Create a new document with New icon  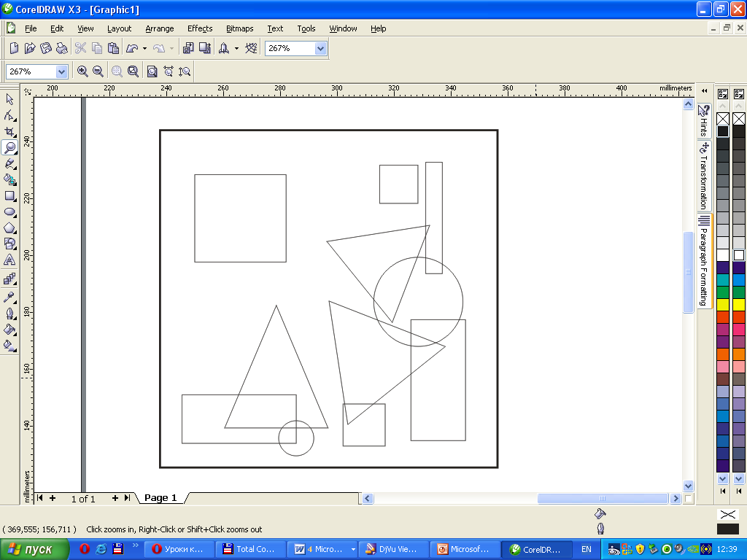[15, 48]
